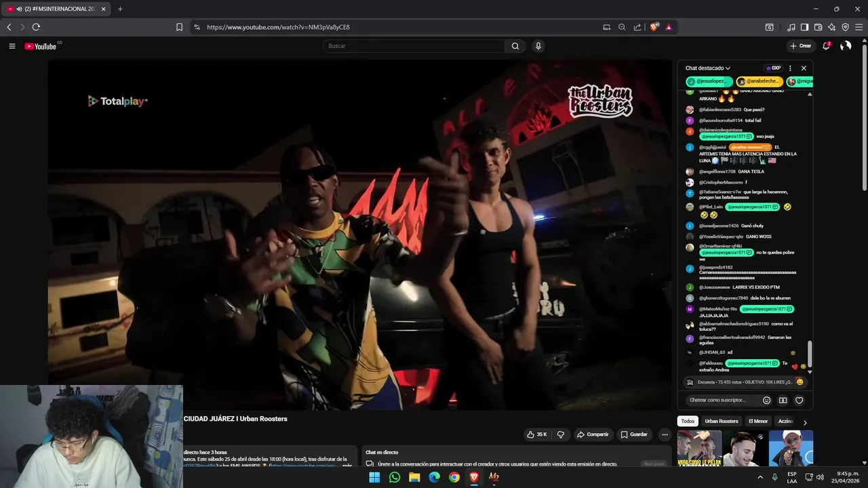
Task: Go back to previous page
Action: pyautogui.click(x=9, y=27)
